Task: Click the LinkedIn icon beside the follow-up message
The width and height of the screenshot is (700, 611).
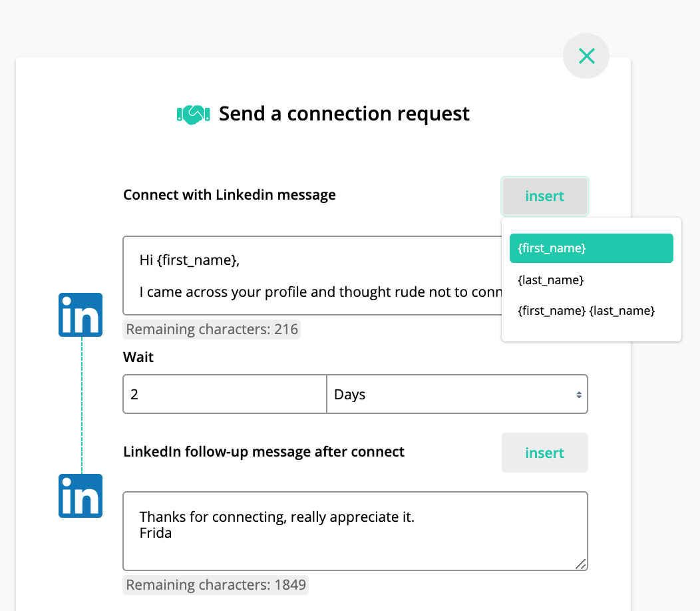Action: [80, 495]
